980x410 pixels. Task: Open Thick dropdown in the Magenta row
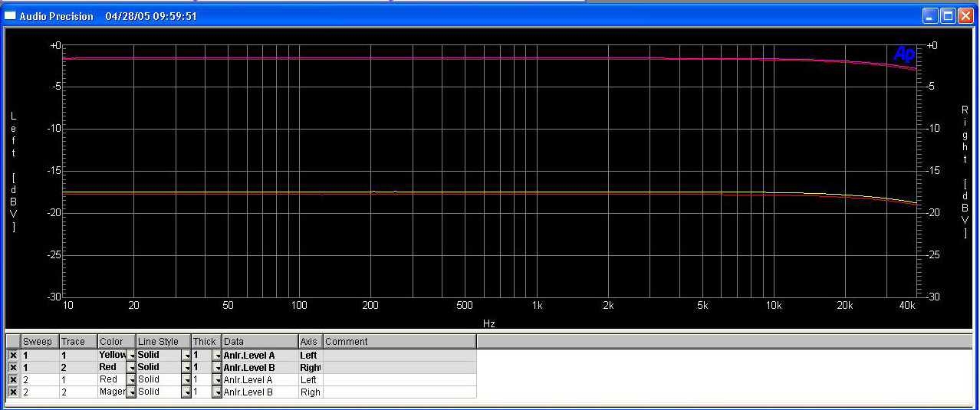pyautogui.click(x=216, y=392)
